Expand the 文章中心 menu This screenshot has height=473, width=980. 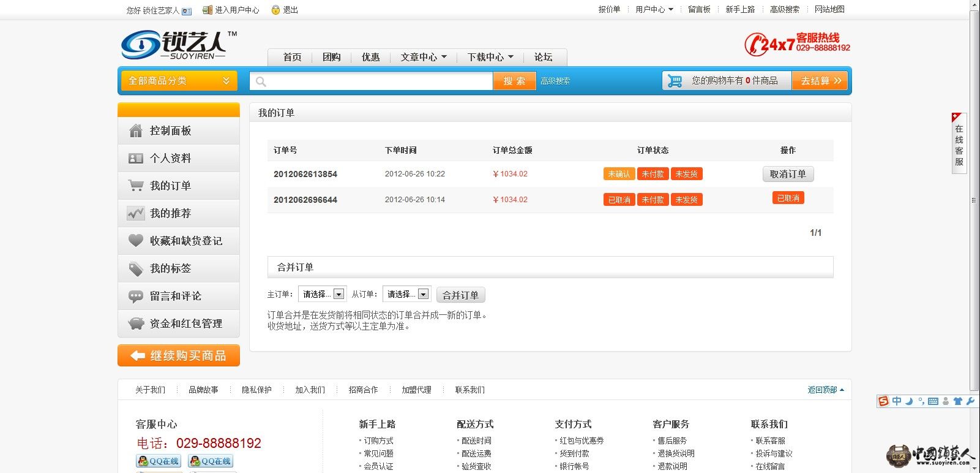[424, 57]
